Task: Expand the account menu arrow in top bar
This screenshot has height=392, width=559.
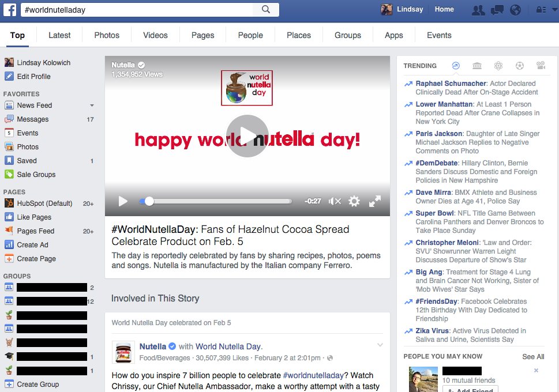Action: [555, 10]
